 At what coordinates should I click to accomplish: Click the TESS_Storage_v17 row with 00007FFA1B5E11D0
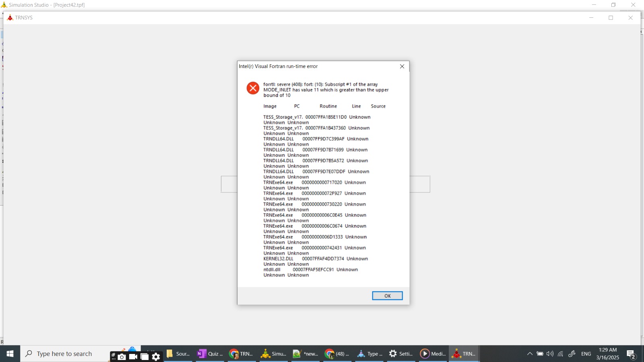317,117
